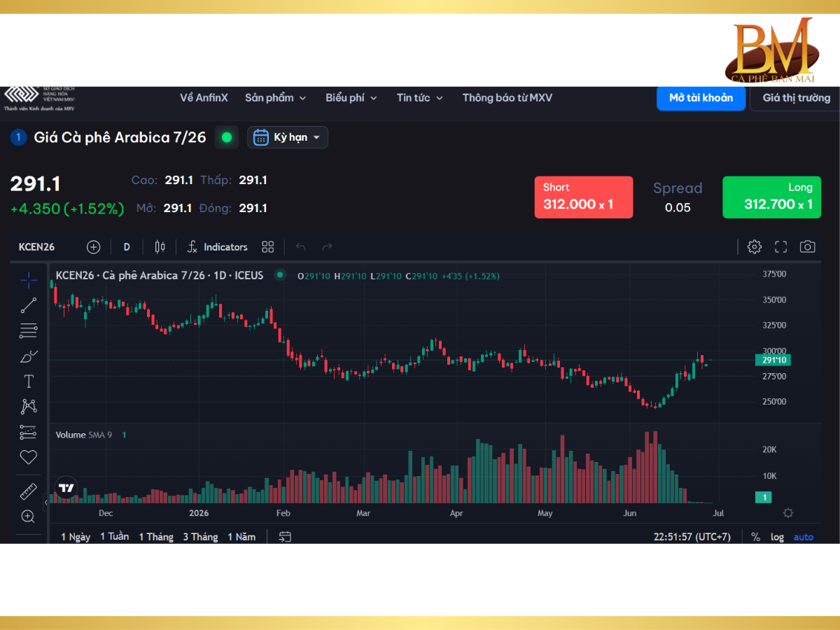Toggle percent scale mode
This screenshot has height=630, width=840.
coord(756,537)
